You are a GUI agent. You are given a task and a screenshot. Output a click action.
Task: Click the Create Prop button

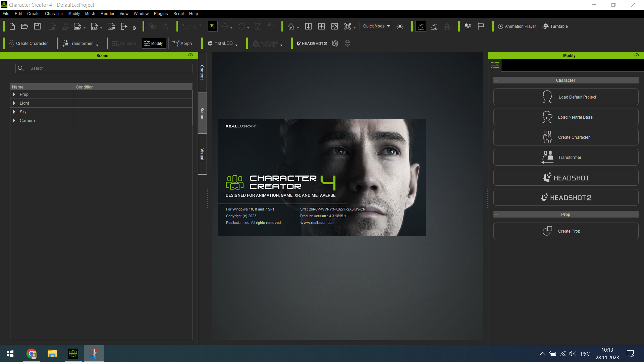pyautogui.click(x=566, y=231)
